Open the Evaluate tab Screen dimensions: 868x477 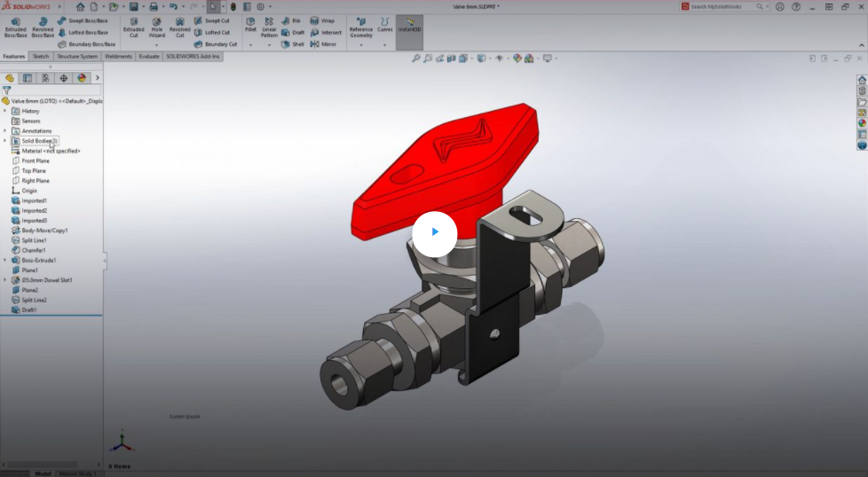click(x=149, y=56)
